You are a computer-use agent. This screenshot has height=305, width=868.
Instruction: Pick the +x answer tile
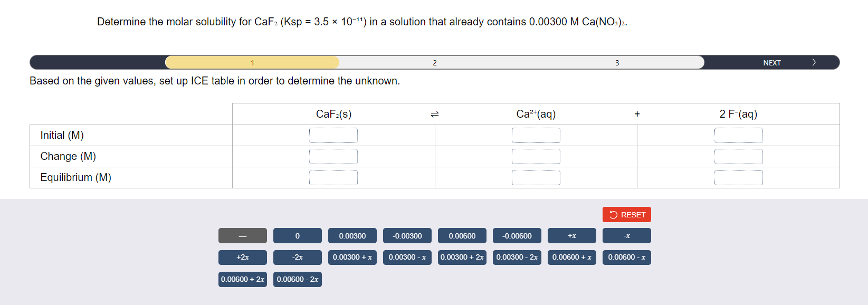(x=571, y=235)
